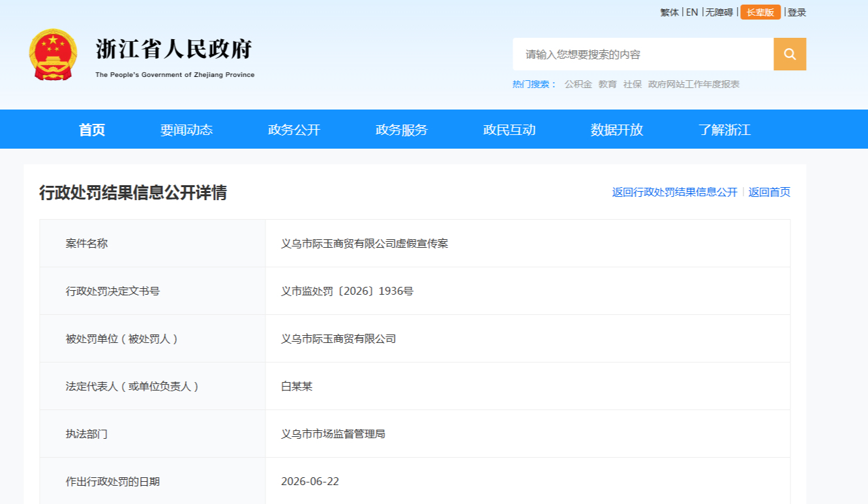Click 返回行政处罚结果信息公开 link

[675, 192]
